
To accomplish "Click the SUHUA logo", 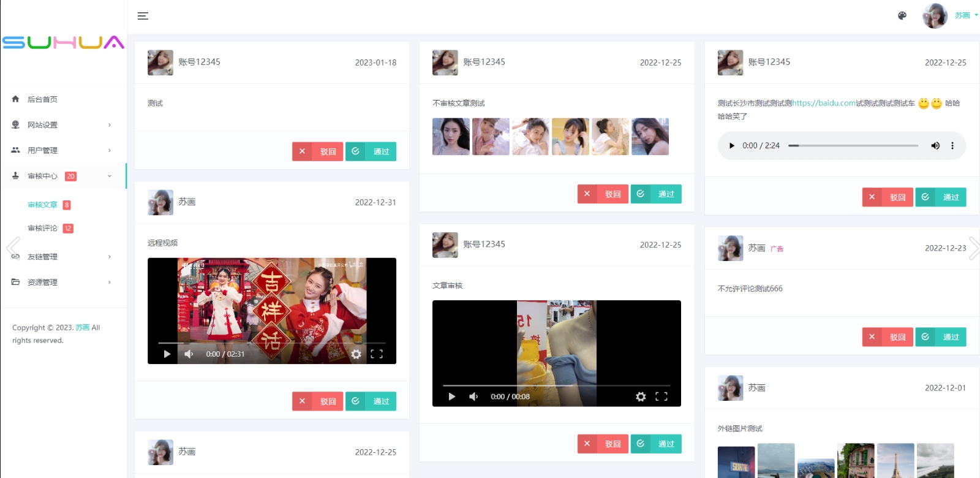I will click(x=63, y=42).
